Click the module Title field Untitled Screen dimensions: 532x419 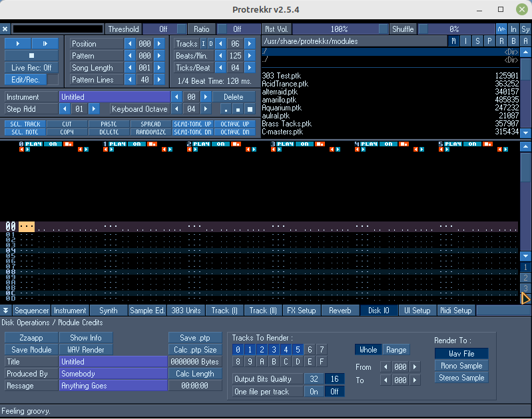point(113,361)
